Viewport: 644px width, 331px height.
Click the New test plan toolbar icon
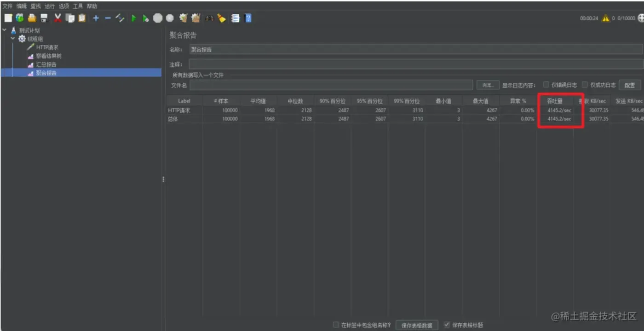click(x=8, y=18)
